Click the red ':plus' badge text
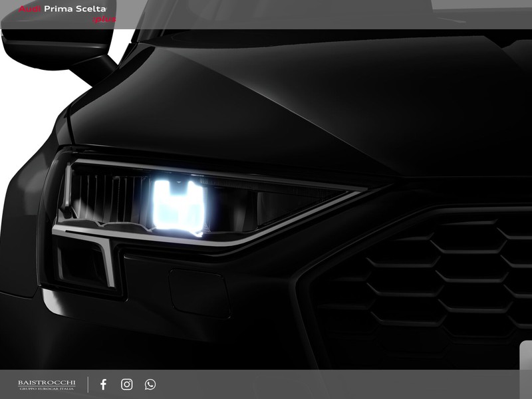532x399 pixels. (x=104, y=20)
